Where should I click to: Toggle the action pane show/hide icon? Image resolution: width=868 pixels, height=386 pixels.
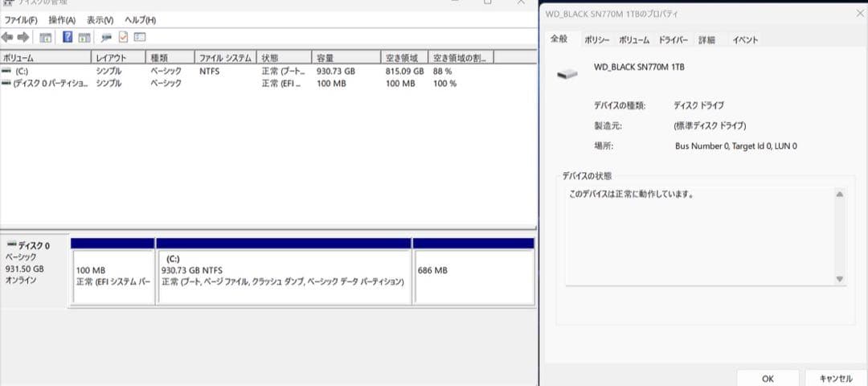click(84, 38)
